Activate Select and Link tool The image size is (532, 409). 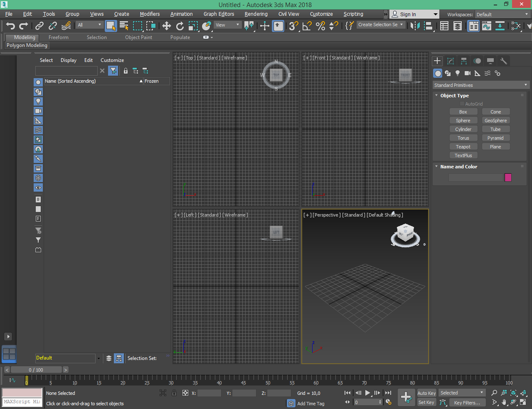39,26
